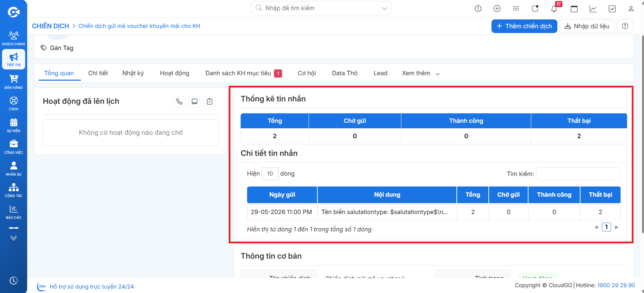The image size is (644, 293).
Task: Click the help question mark button
Action: (x=625, y=26)
